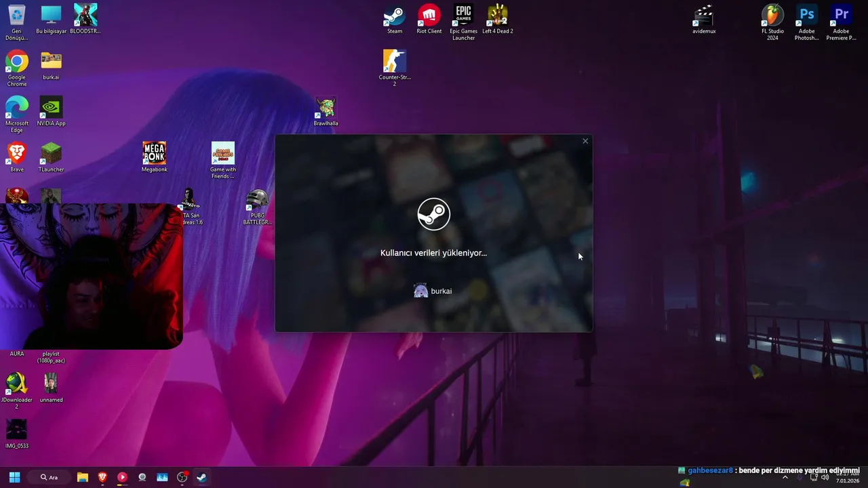
Task: Click the taskbar search box Ara
Action: click(x=50, y=477)
